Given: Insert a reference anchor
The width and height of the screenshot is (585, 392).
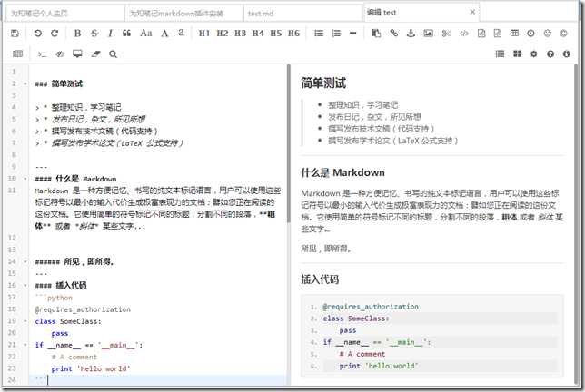Looking at the screenshot, I should coord(411,34).
